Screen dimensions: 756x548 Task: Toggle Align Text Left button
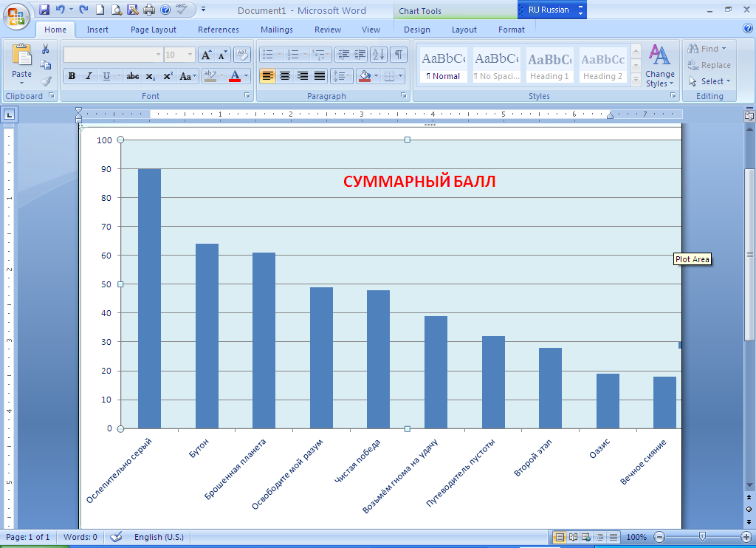[x=267, y=76]
